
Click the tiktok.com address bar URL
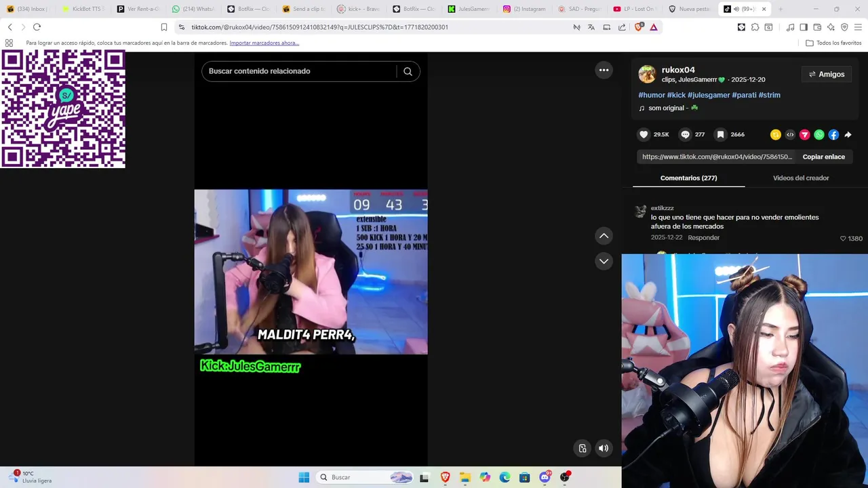pos(319,27)
